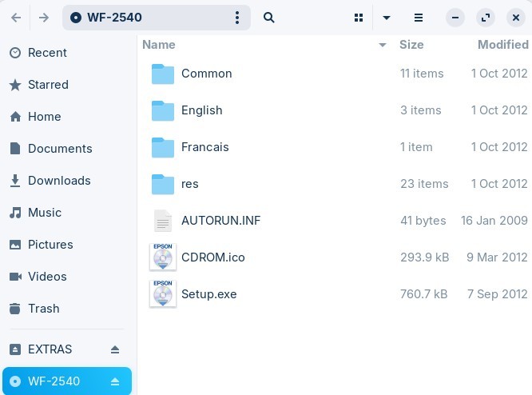Viewport: 532px width, 395px height.
Task: Open the view options dropdown arrow
Action: coord(387,18)
